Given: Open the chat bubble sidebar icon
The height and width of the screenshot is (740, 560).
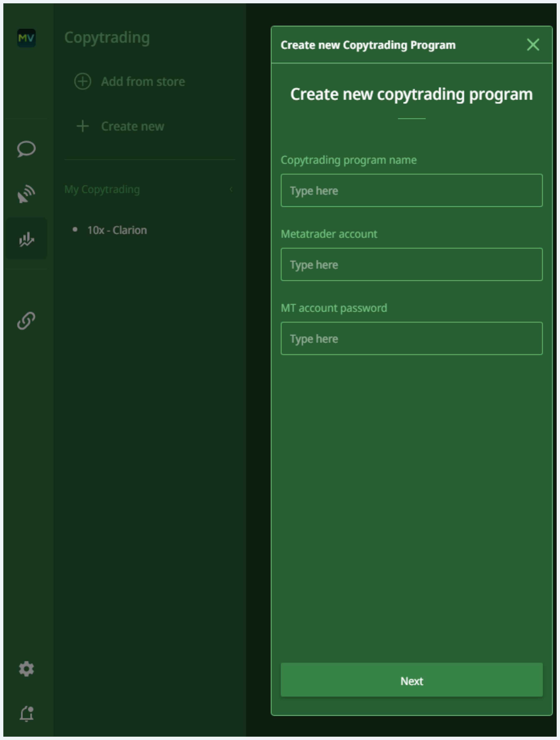Looking at the screenshot, I should (x=26, y=149).
